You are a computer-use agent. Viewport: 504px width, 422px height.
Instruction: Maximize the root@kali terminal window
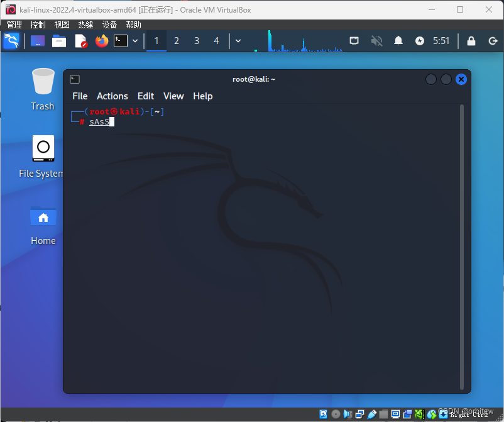pyautogui.click(x=446, y=79)
